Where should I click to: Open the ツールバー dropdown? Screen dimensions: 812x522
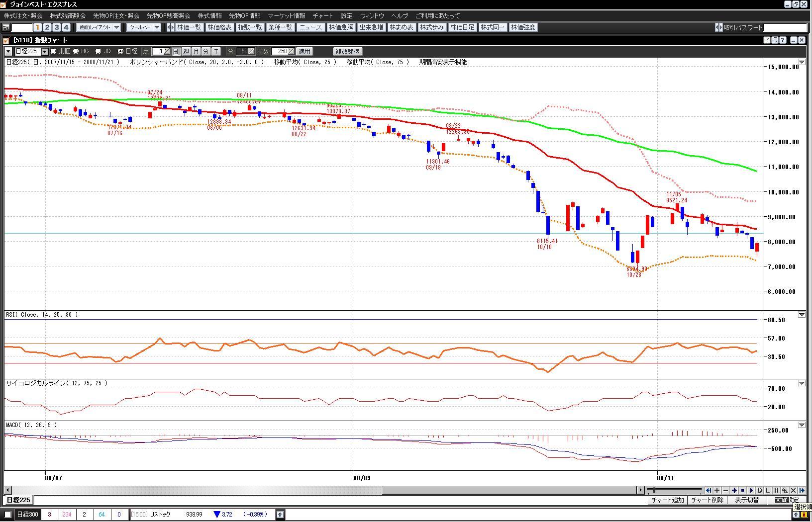click(144, 27)
